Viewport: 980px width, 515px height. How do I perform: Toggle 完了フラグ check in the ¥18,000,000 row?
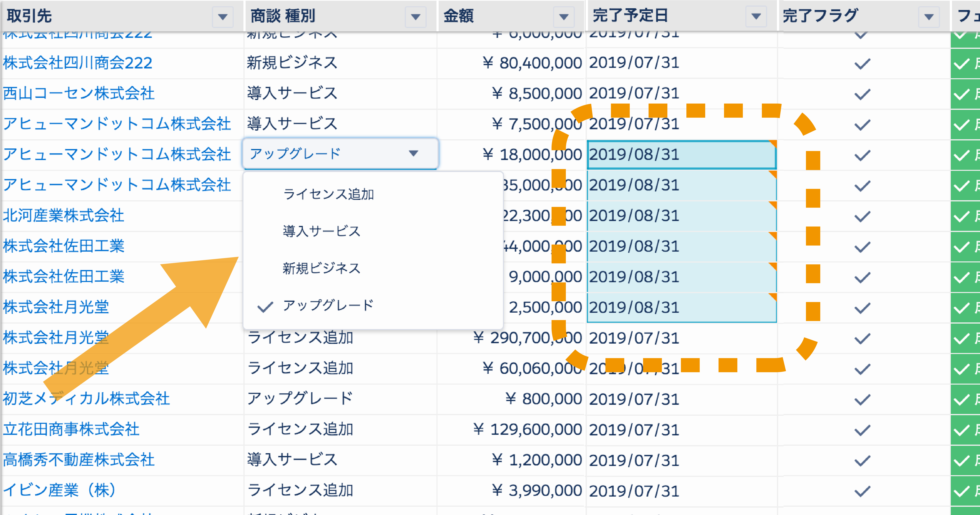click(862, 155)
